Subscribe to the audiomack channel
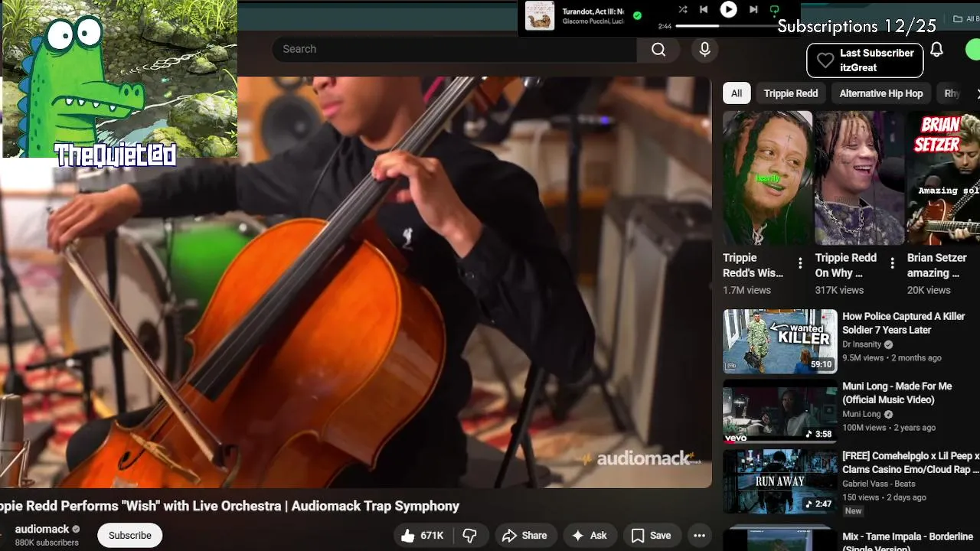 [x=129, y=536]
